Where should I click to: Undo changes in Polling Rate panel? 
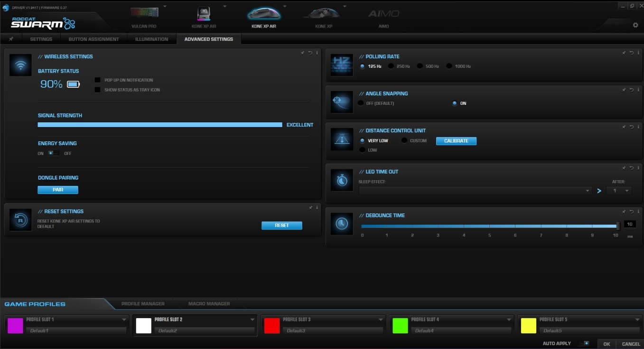pyautogui.click(x=631, y=53)
